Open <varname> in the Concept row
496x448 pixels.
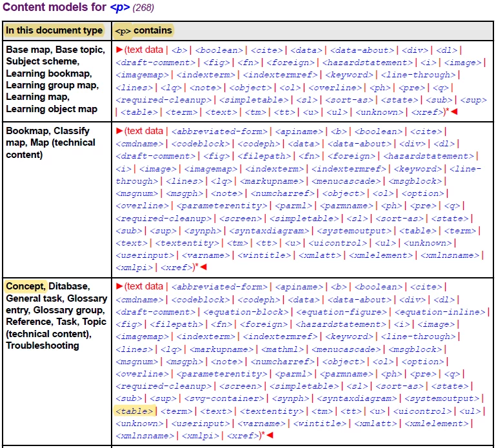261,424
